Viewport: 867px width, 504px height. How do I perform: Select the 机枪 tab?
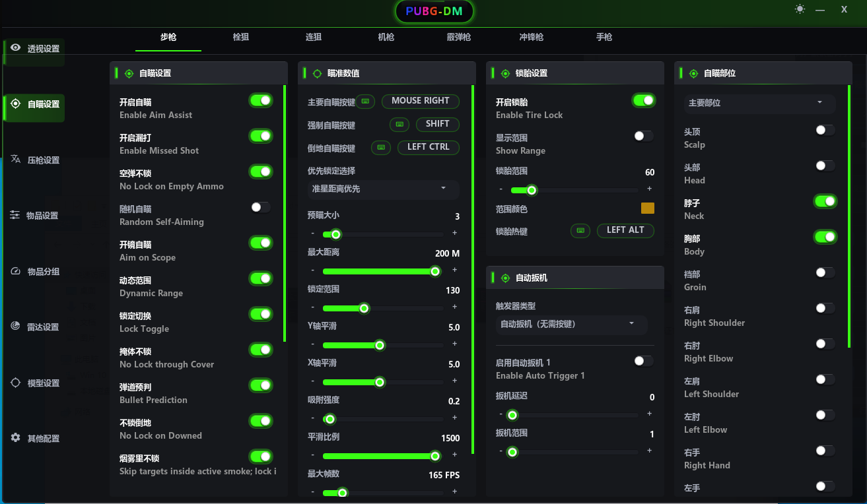click(386, 38)
